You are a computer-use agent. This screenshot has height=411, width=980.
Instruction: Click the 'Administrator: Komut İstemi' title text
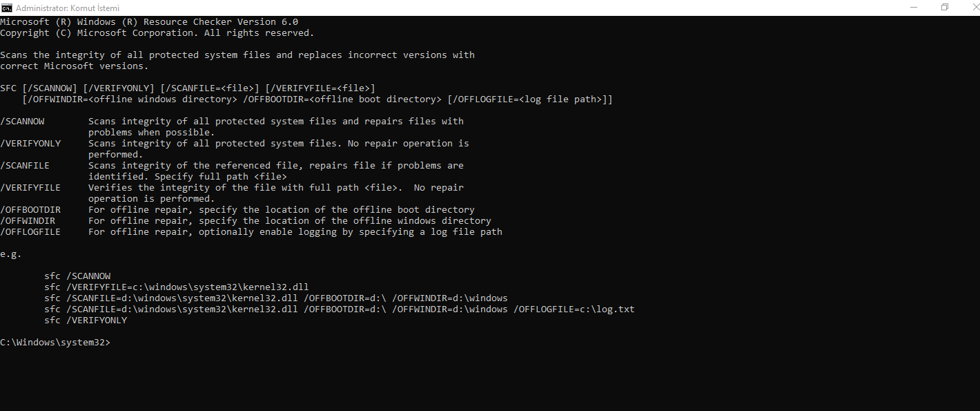click(x=67, y=8)
